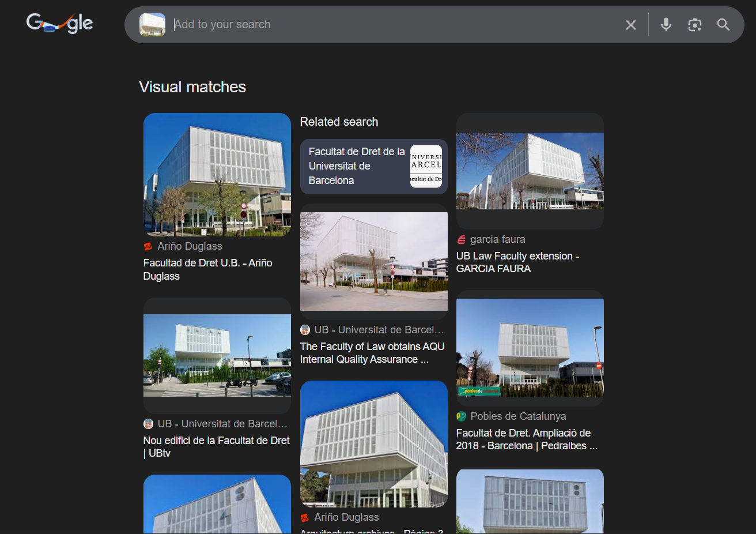Click UB favicon above 'The Faculty of Law obtains AQU'

tap(305, 330)
